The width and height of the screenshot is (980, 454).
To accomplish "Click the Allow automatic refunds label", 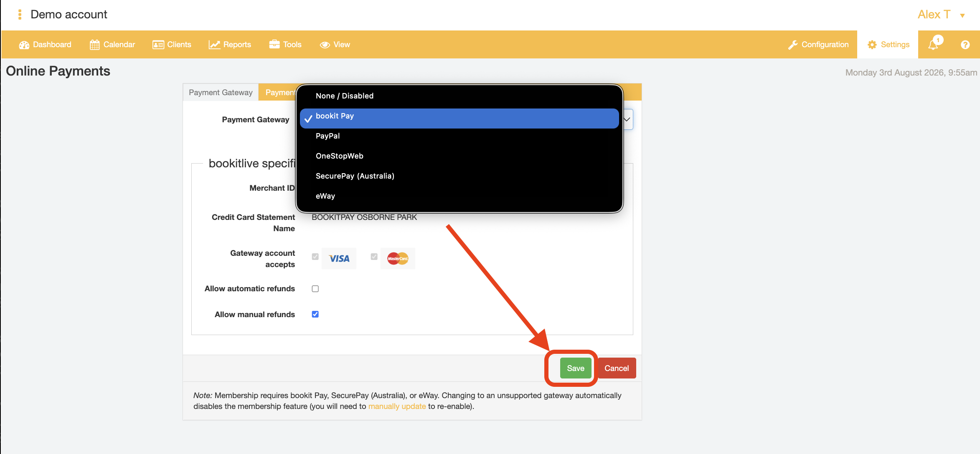I will (250, 289).
